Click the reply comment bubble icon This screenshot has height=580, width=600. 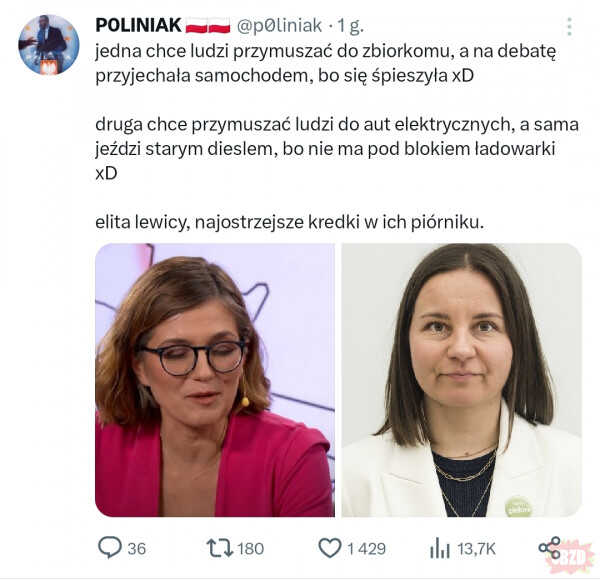tap(110, 547)
